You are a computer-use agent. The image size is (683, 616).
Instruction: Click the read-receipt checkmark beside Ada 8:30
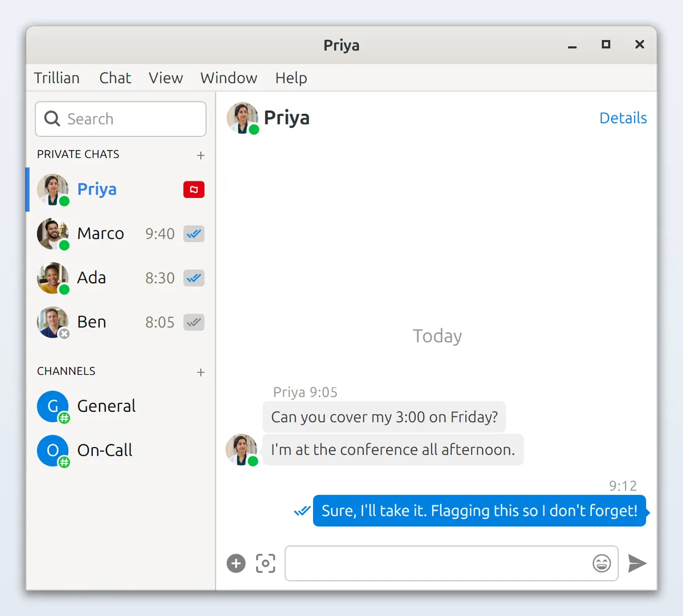point(194,278)
